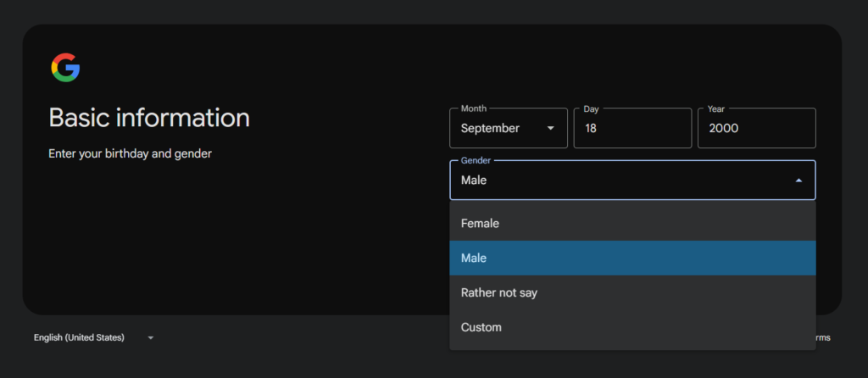Screen dimensions: 868x378
Task: Click the Google logo
Action: point(65,68)
